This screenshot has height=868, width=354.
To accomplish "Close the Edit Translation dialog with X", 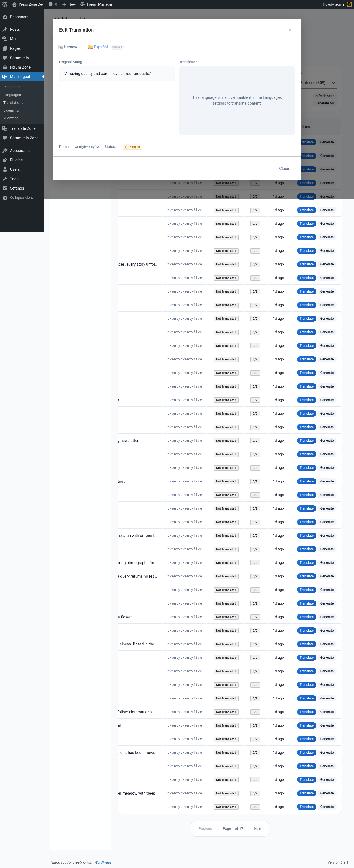I will pos(290,30).
